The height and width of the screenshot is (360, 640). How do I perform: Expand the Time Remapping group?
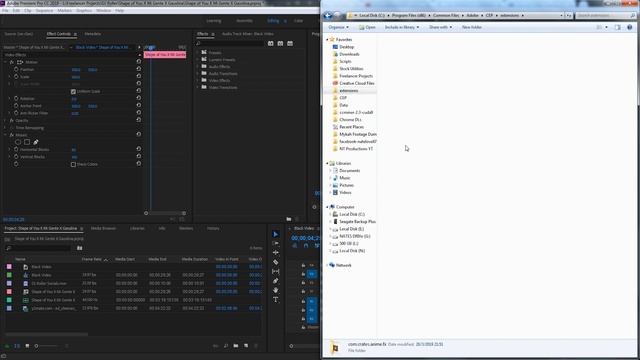click(x=5, y=128)
